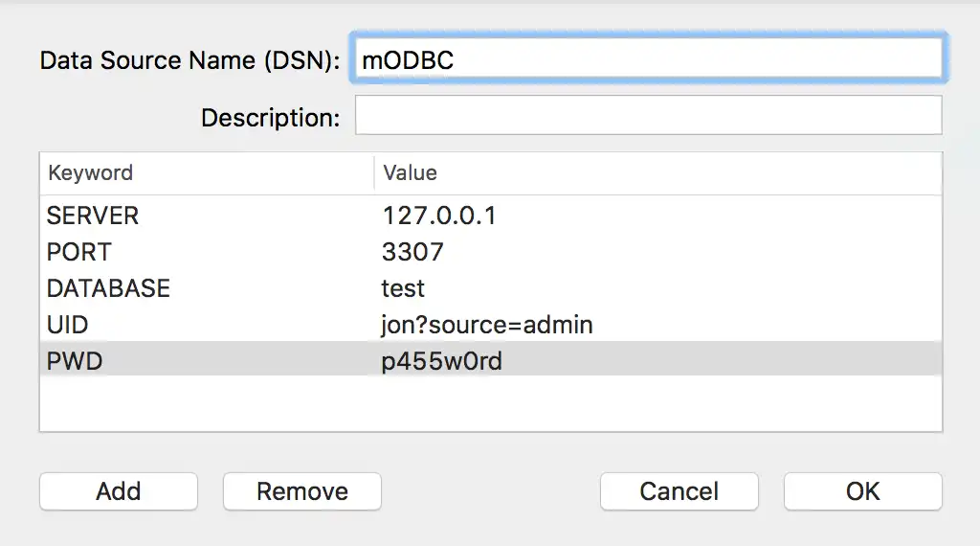Click the Cancel button
The width and height of the screenshot is (980, 546).
(679, 491)
